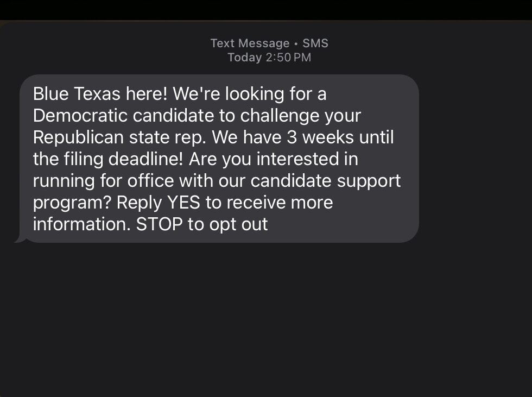The height and width of the screenshot is (397, 532).
Task: Click the black bar above the conversation
Action: (266, 10)
